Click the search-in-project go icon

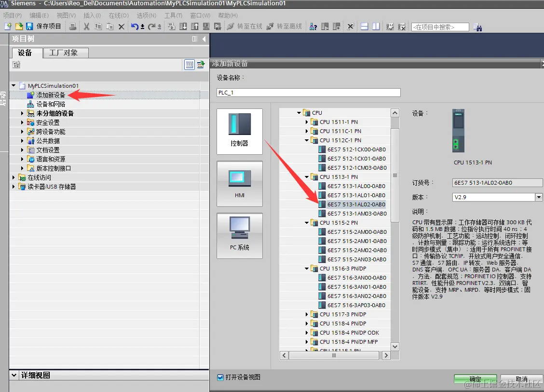click(x=478, y=27)
